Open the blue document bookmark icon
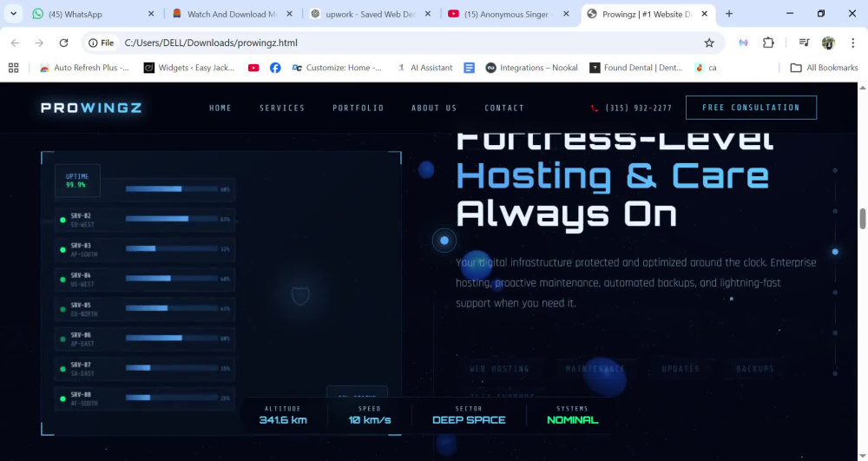The image size is (868, 461). 469,68
